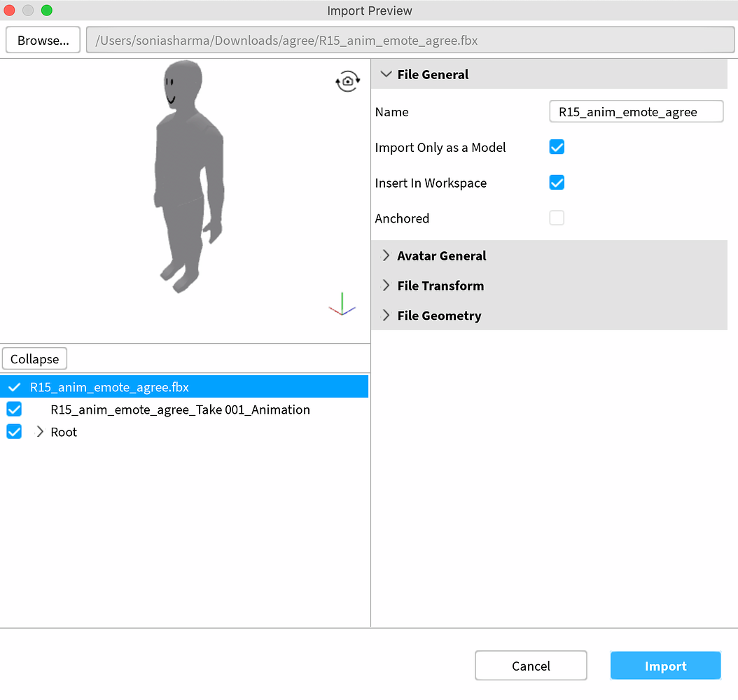Screen dimensions: 738x700
Task: Uncheck the Root node in the tree
Action: [x=14, y=431]
